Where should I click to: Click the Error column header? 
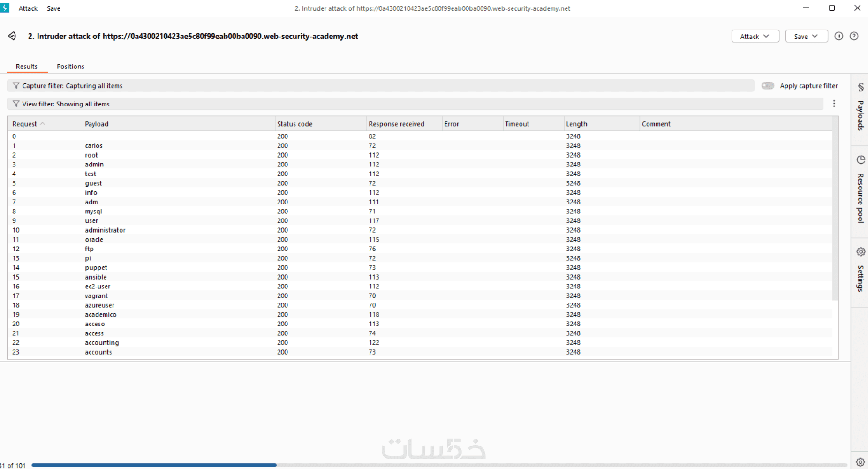[x=472, y=124]
